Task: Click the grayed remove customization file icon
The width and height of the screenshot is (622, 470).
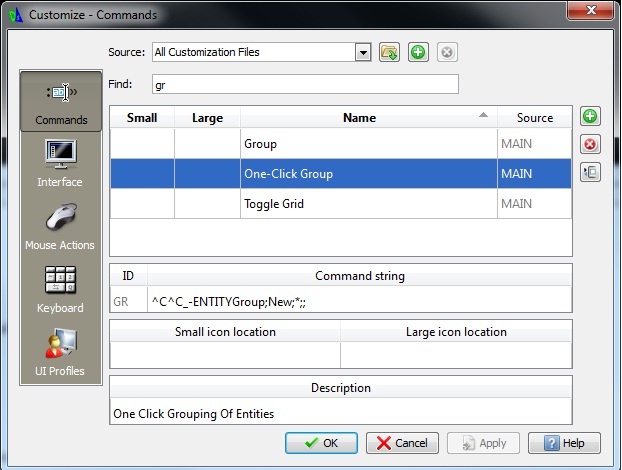Action: (x=447, y=52)
